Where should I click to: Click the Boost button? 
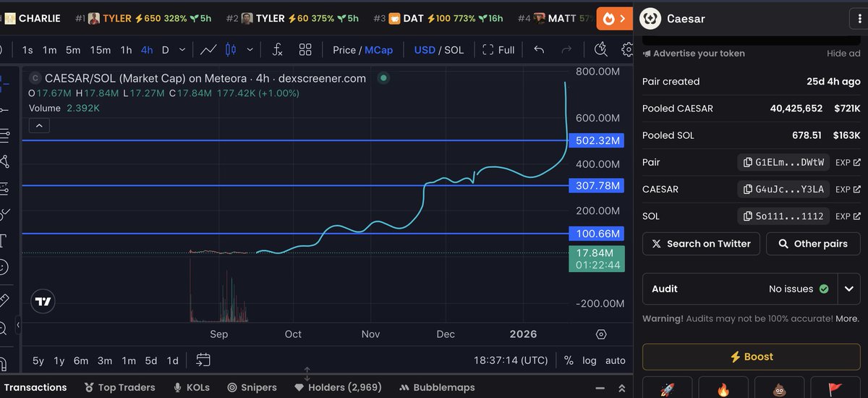click(751, 357)
